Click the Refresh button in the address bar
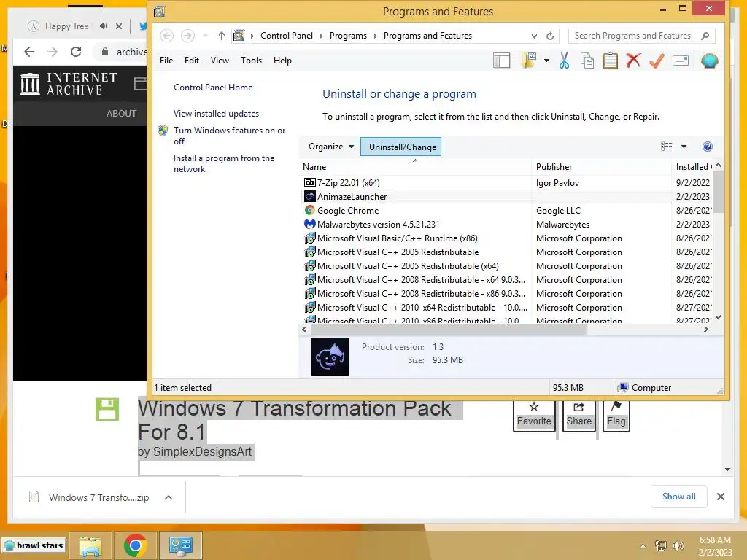 coord(550,36)
